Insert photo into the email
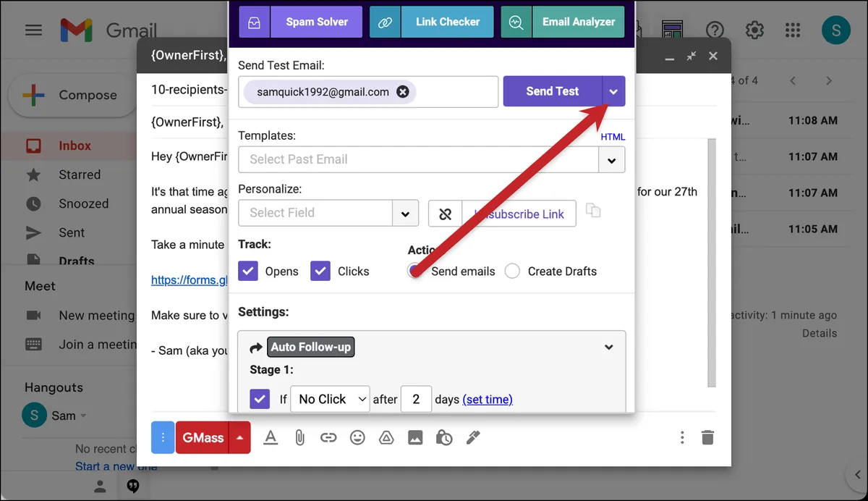868x501 pixels. click(x=415, y=437)
